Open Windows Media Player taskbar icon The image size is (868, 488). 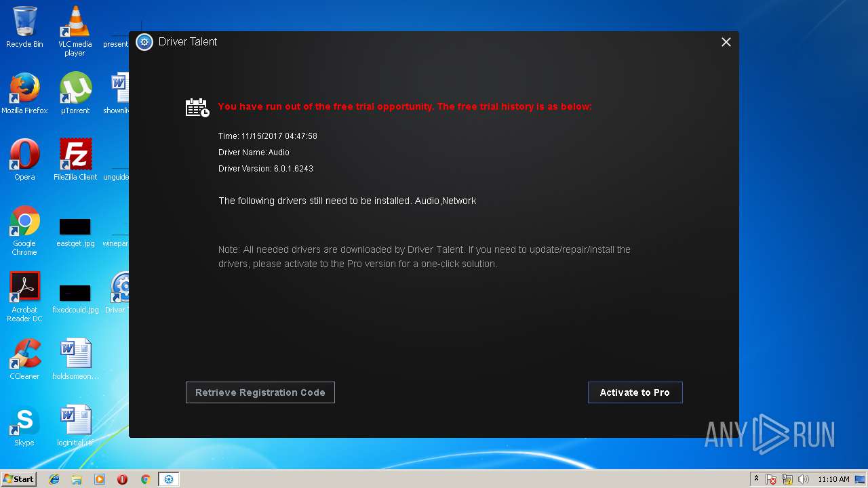click(x=100, y=479)
